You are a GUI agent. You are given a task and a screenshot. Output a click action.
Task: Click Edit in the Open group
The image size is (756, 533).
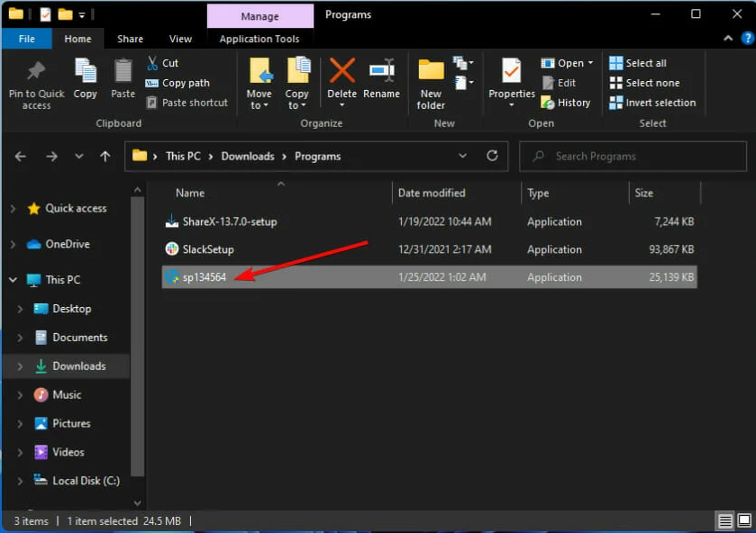[x=560, y=83]
